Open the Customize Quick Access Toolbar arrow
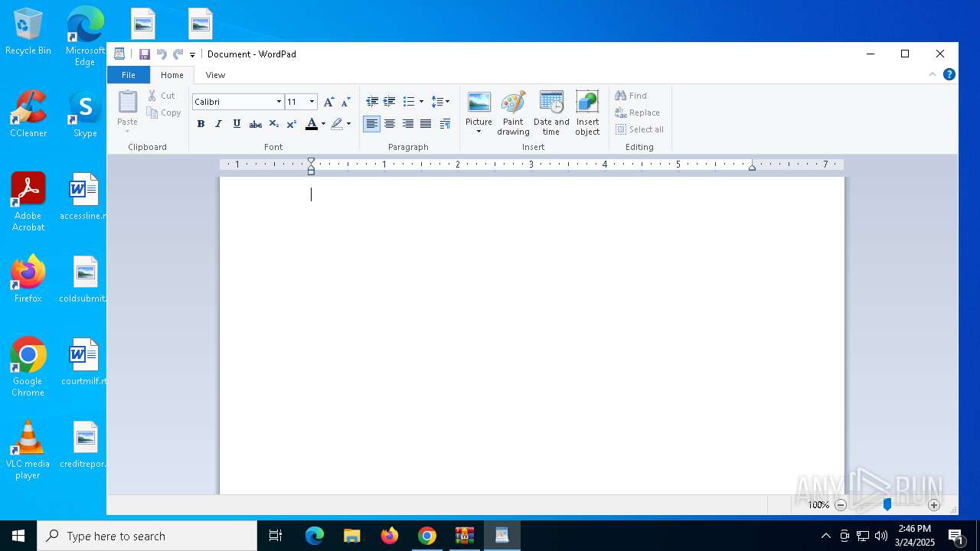 tap(192, 54)
